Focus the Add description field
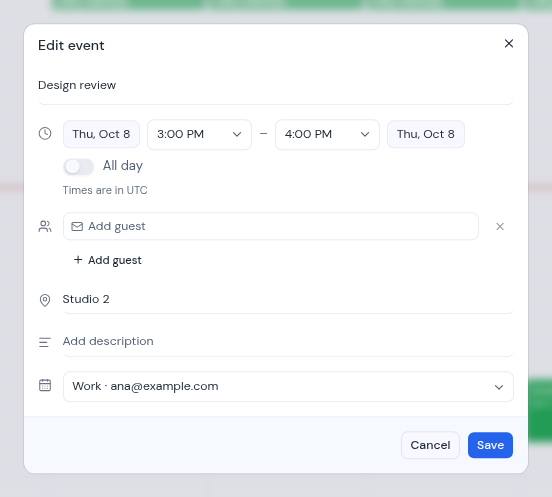 point(288,341)
